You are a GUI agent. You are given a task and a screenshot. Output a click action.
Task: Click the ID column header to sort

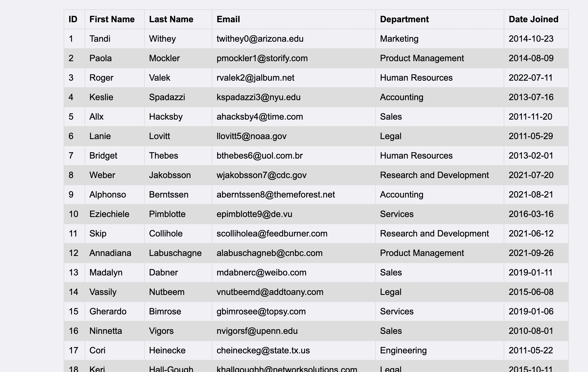(x=73, y=19)
